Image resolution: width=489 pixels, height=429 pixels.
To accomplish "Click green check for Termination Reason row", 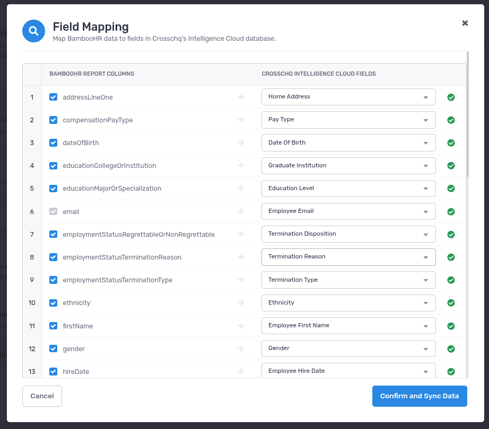I will click(451, 257).
